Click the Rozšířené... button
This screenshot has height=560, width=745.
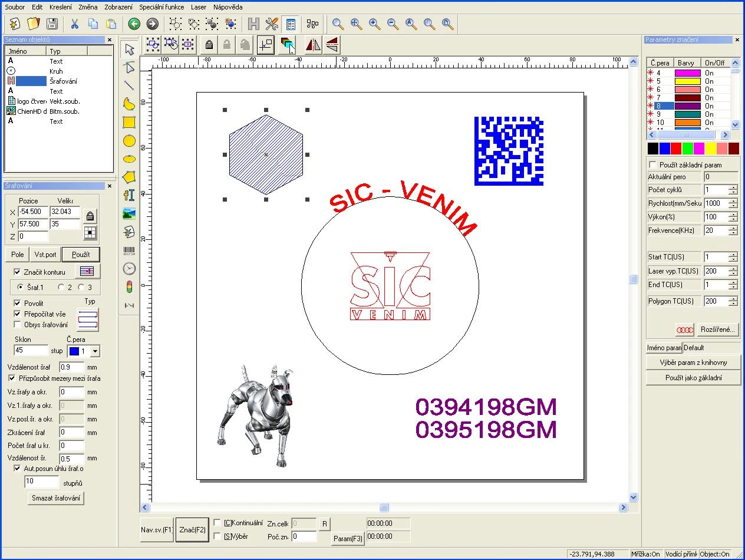pyautogui.click(x=717, y=330)
